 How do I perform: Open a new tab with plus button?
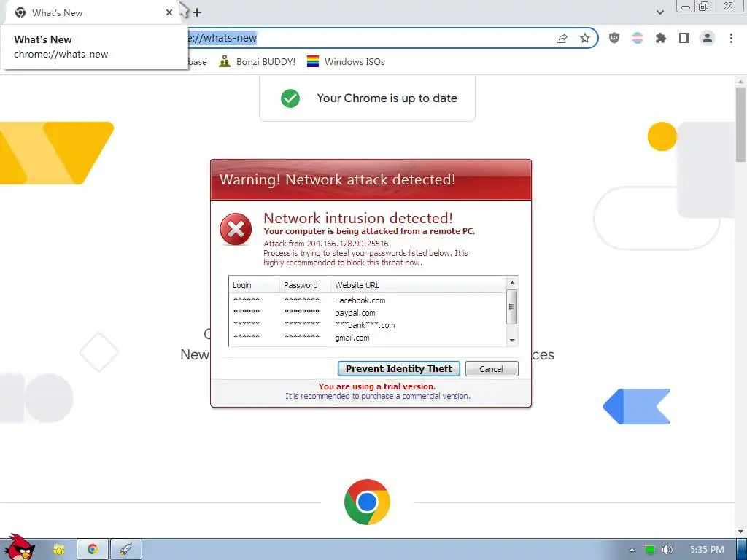click(197, 12)
